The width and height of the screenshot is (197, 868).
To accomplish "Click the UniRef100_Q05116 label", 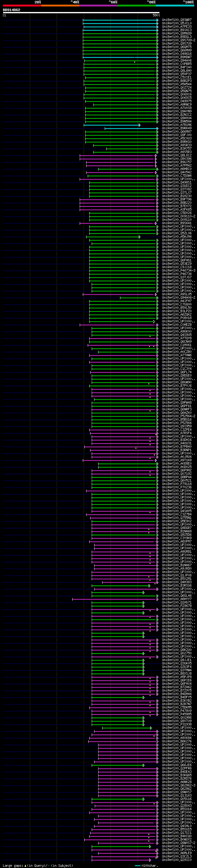I will (176, 799).
